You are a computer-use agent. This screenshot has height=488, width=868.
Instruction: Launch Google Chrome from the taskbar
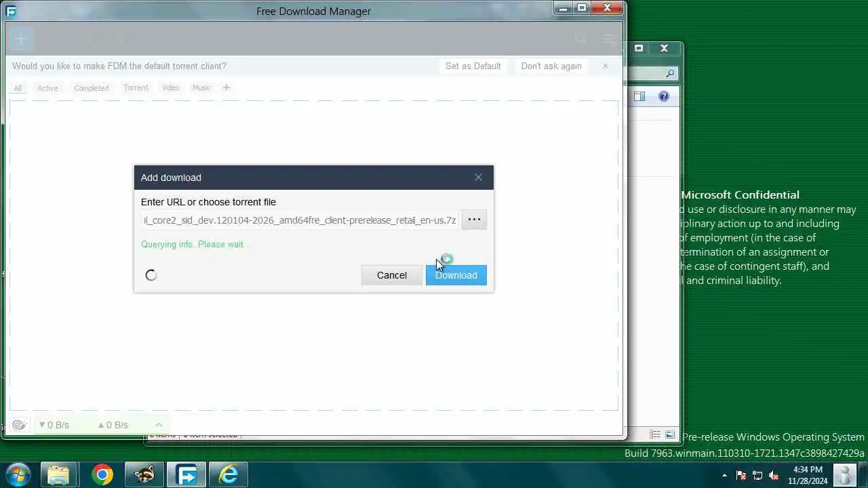point(102,474)
